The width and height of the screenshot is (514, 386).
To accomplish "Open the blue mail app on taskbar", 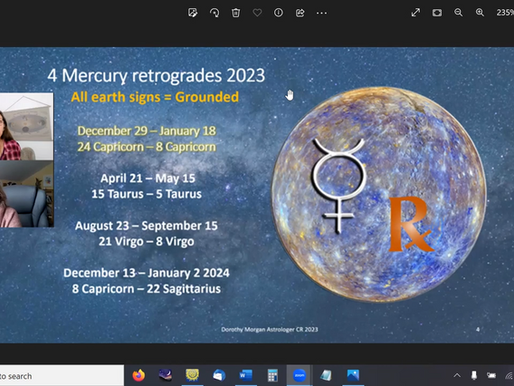I will pos(219,375).
